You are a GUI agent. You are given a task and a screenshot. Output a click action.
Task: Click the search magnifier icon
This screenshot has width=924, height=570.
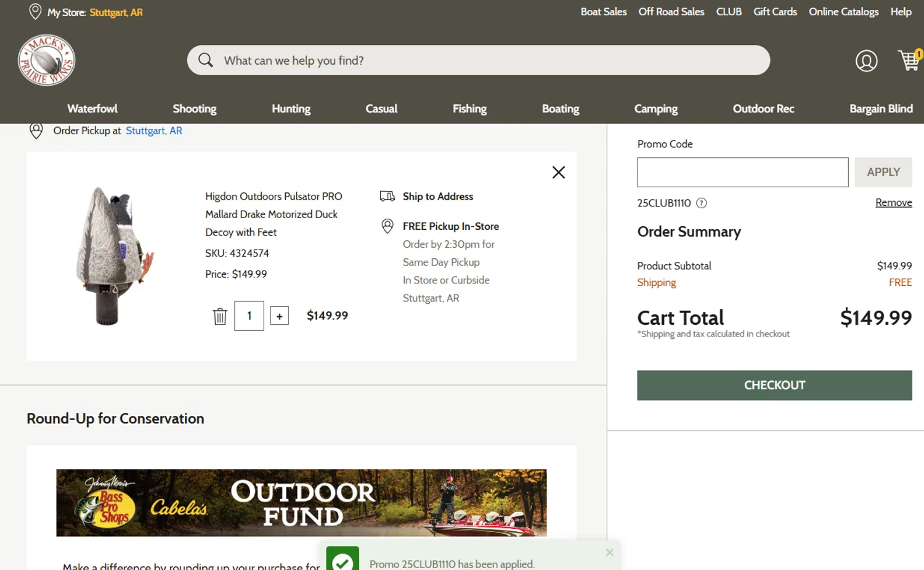coord(206,60)
